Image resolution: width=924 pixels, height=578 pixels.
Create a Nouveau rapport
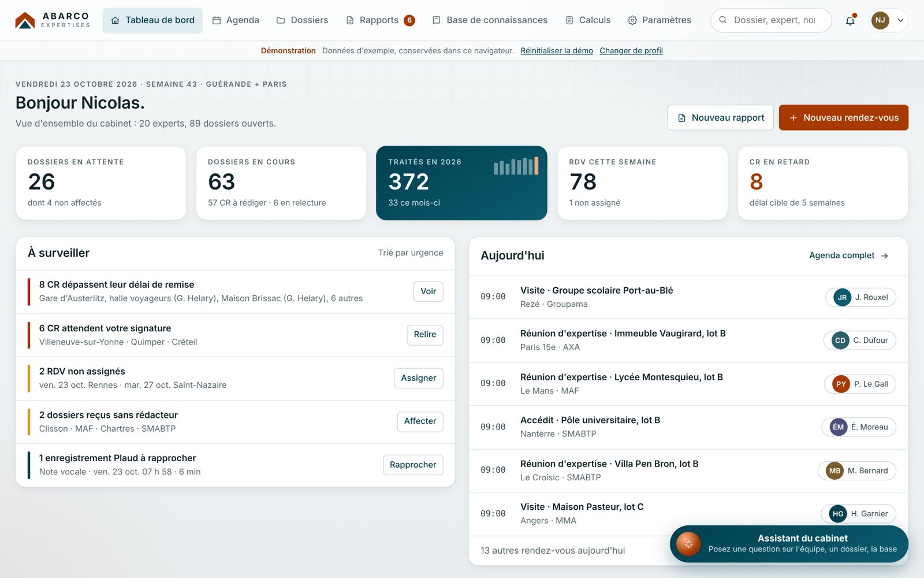pyautogui.click(x=720, y=117)
